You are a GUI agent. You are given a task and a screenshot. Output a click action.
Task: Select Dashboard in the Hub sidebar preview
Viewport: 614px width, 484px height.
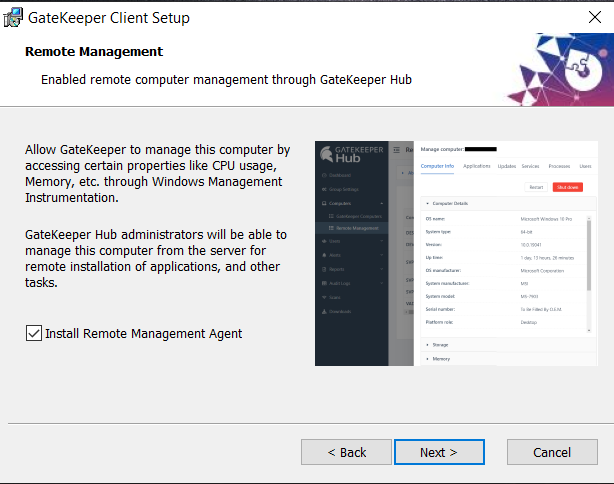click(x=342, y=175)
